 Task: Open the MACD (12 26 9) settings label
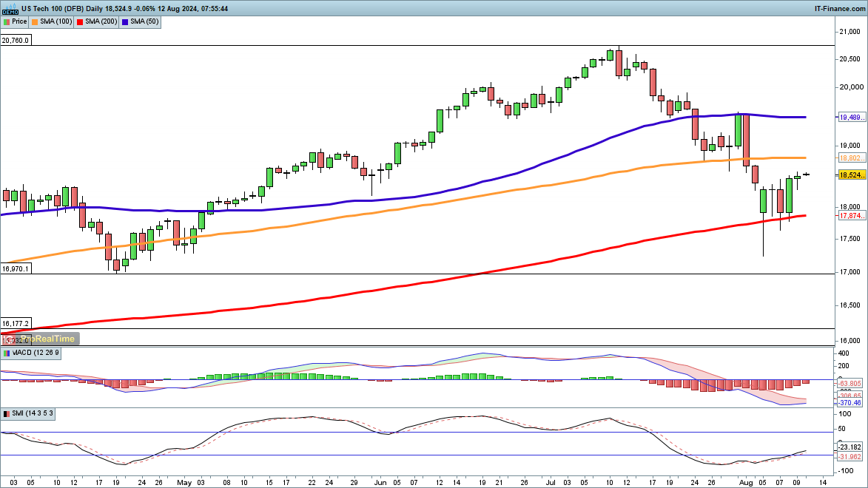36,353
